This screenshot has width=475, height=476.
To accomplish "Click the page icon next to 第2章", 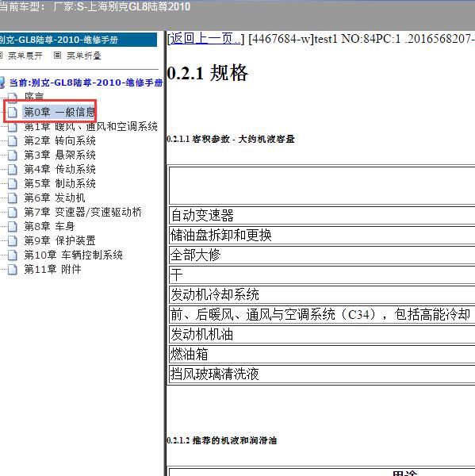I will click(x=12, y=141).
